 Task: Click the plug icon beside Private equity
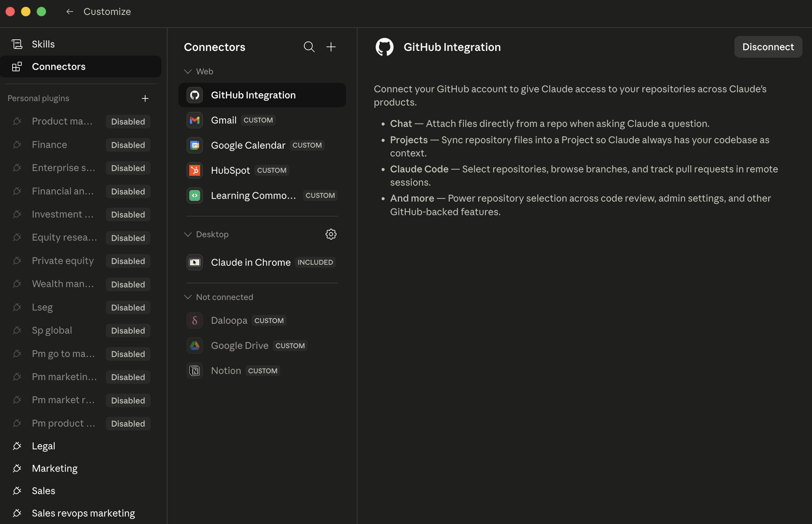17,261
